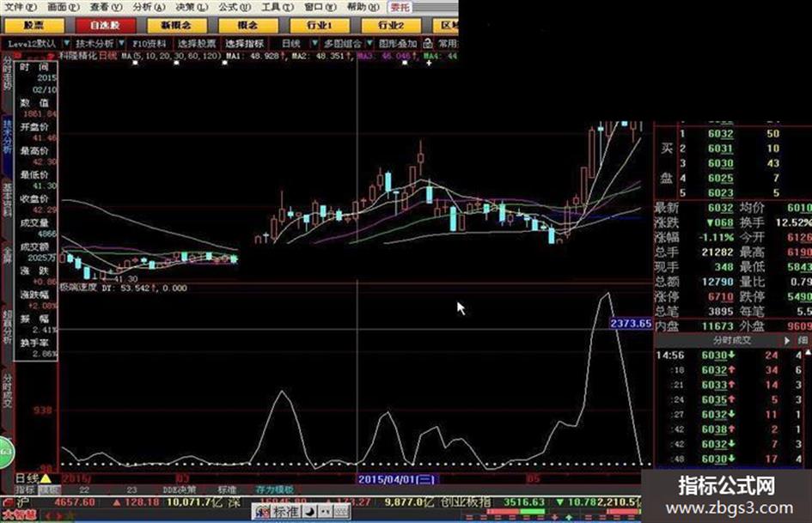Select the red 自选股 button
The image size is (812, 523).
pyautogui.click(x=106, y=25)
